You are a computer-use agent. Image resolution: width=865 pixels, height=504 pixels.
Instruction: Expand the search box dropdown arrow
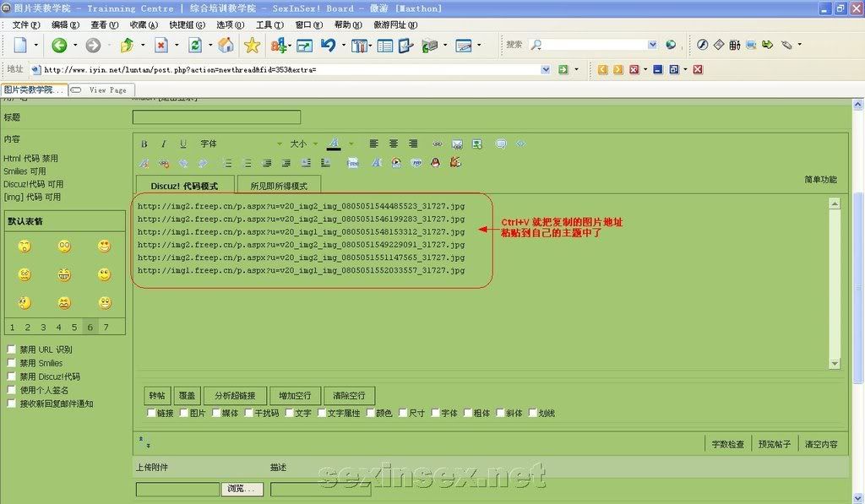click(x=653, y=45)
